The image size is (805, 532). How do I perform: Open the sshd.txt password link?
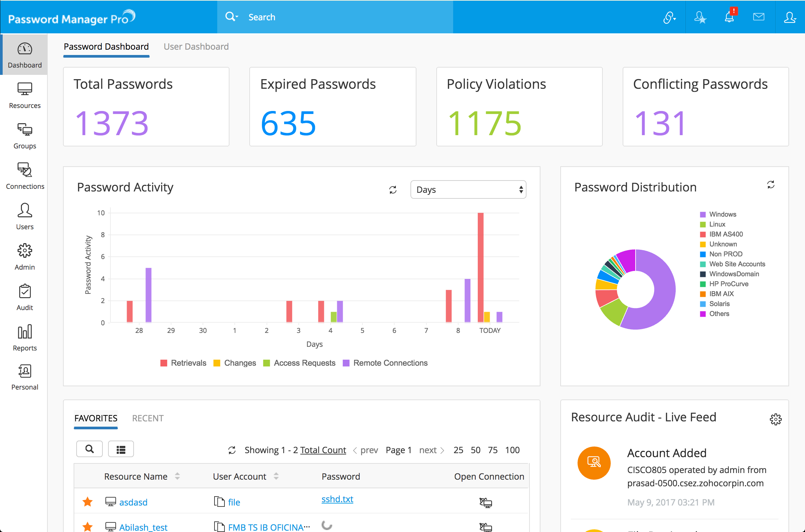[337, 499]
